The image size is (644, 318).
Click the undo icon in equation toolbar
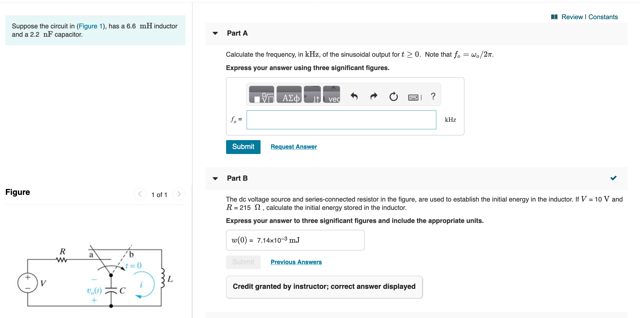(x=355, y=96)
